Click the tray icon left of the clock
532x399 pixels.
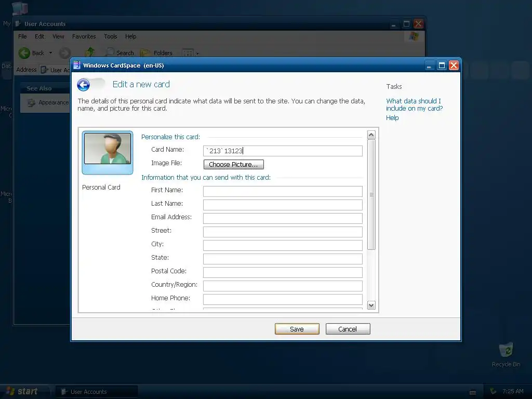tap(494, 392)
